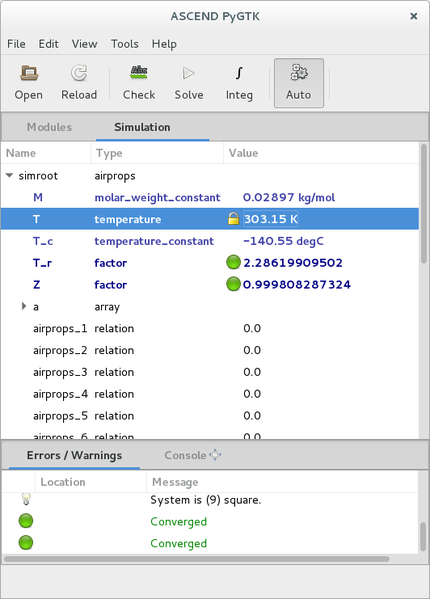Click the Reload toolbar icon
Image resolution: width=430 pixels, height=599 pixels.
pyautogui.click(x=79, y=73)
